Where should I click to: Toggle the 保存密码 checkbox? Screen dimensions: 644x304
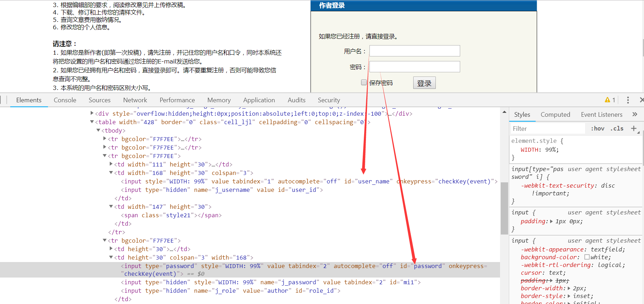pyautogui.click(x=364, y=82)
